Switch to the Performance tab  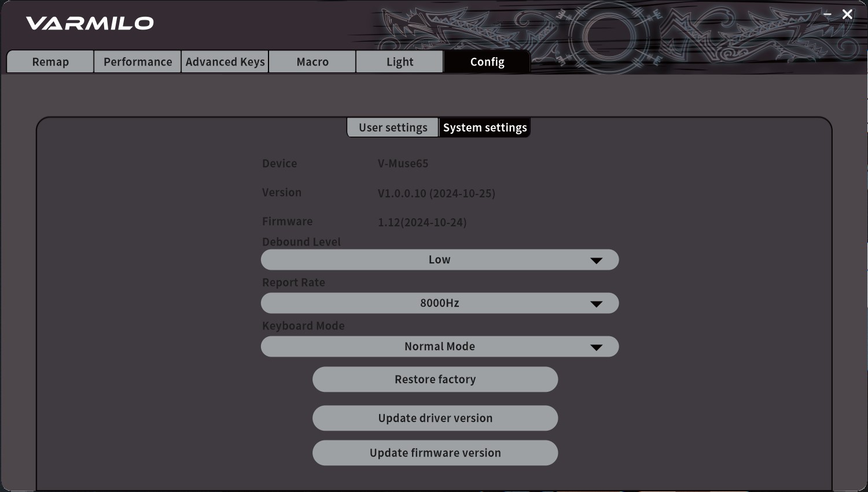[138, 62]
